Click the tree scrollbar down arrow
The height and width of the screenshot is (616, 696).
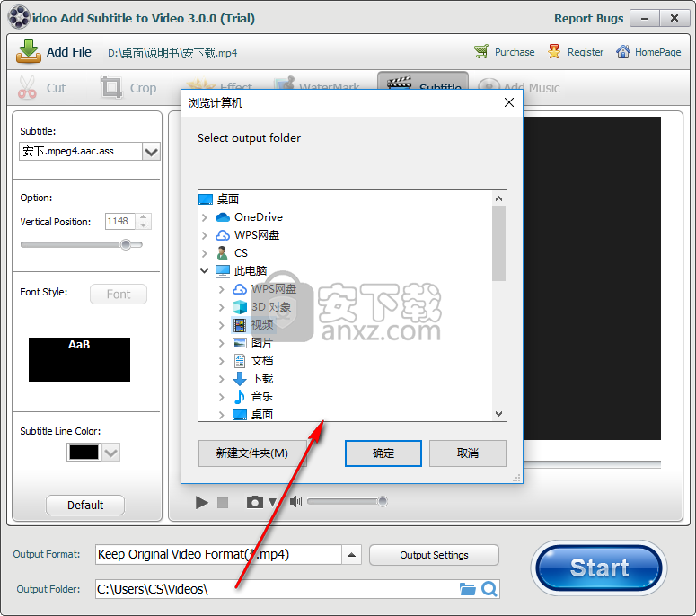pos(498,414)
